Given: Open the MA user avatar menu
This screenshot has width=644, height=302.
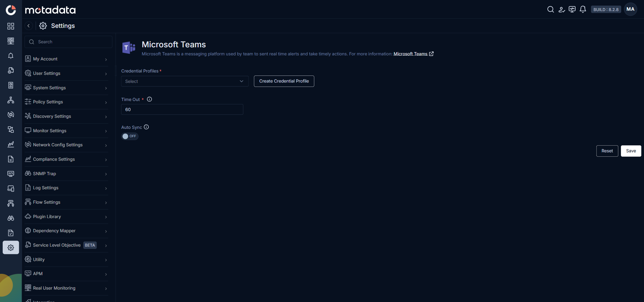Looking at the screenshot, I should 631,9.
